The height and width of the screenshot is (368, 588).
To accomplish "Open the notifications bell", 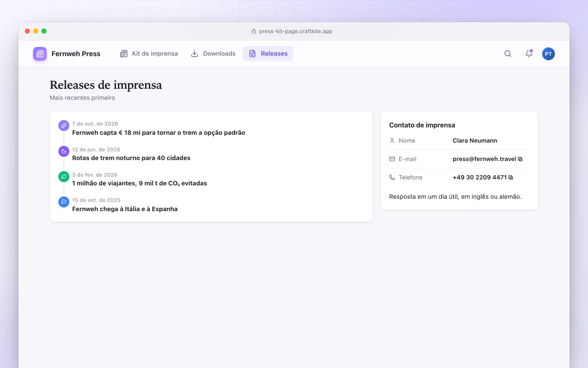I will (529, 54).
